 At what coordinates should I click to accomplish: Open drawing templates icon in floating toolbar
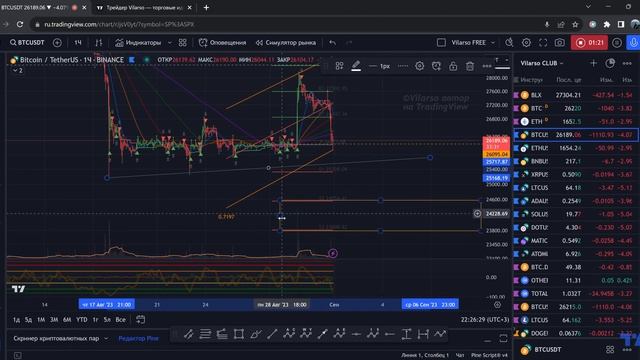click(339, 66)
